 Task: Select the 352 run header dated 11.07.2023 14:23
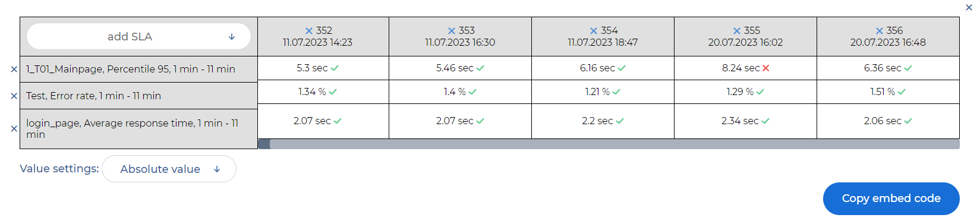317,37
